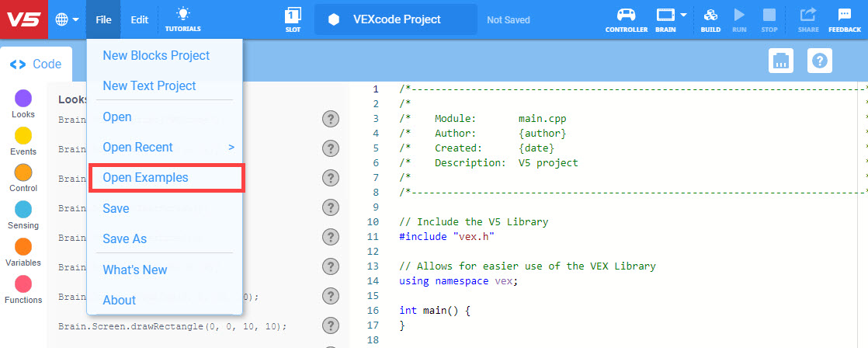868x348 pixels.
Task: Select the red Functions category
Action: [x=23, y=284]
